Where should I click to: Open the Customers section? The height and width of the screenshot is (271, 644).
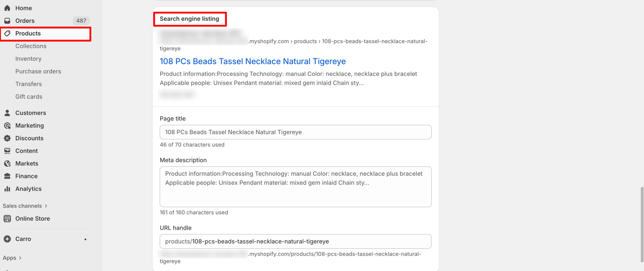coord(31,113)
